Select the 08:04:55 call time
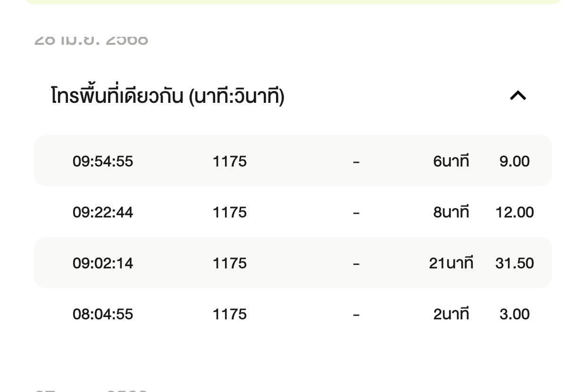Screen dimensions: 586x392 (x=103, y=314)
